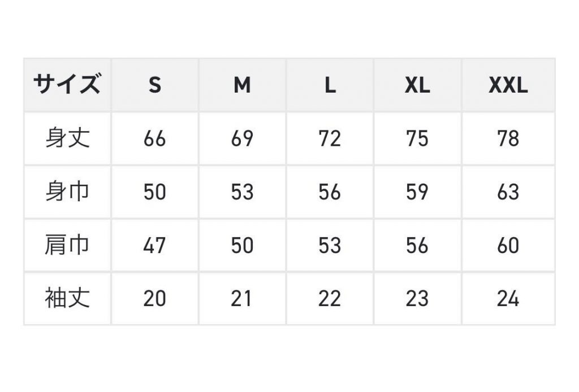The width and height of the screenshot is (579, 392).
Task: Click the 身丈 value 78 for XXL
Action: [x=508, y=138]
